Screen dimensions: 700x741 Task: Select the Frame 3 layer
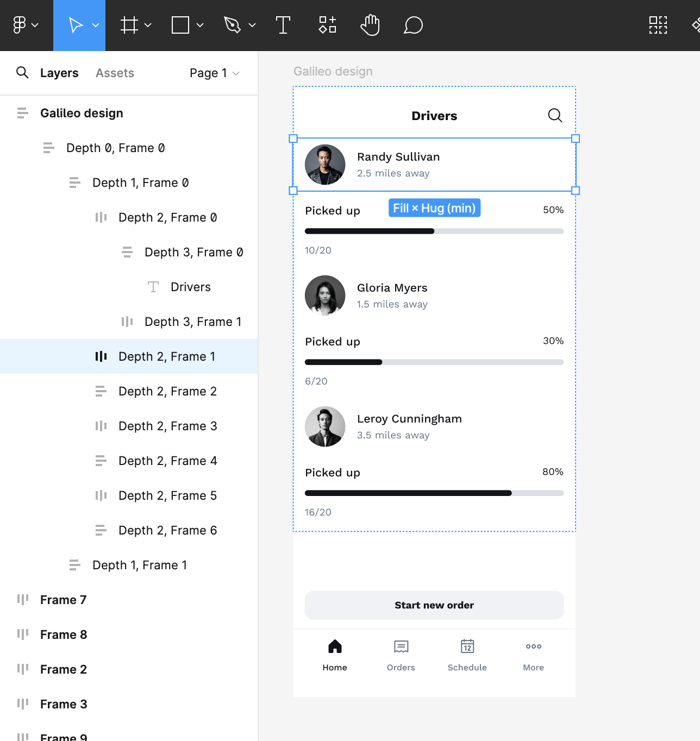point(129,704)
